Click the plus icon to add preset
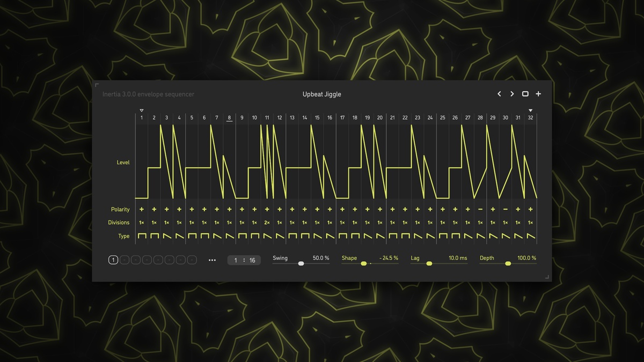644x362 pixels. (x=538, y=94)
